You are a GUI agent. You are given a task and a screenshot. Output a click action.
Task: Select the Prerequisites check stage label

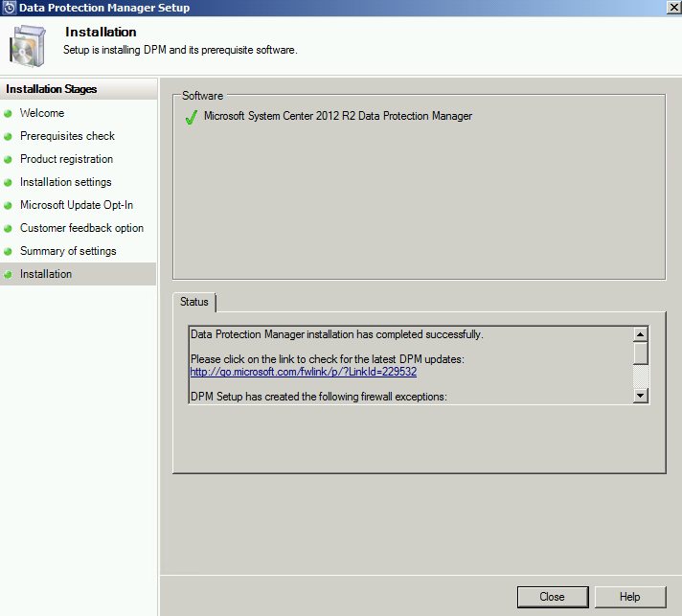tap(67, 136)
